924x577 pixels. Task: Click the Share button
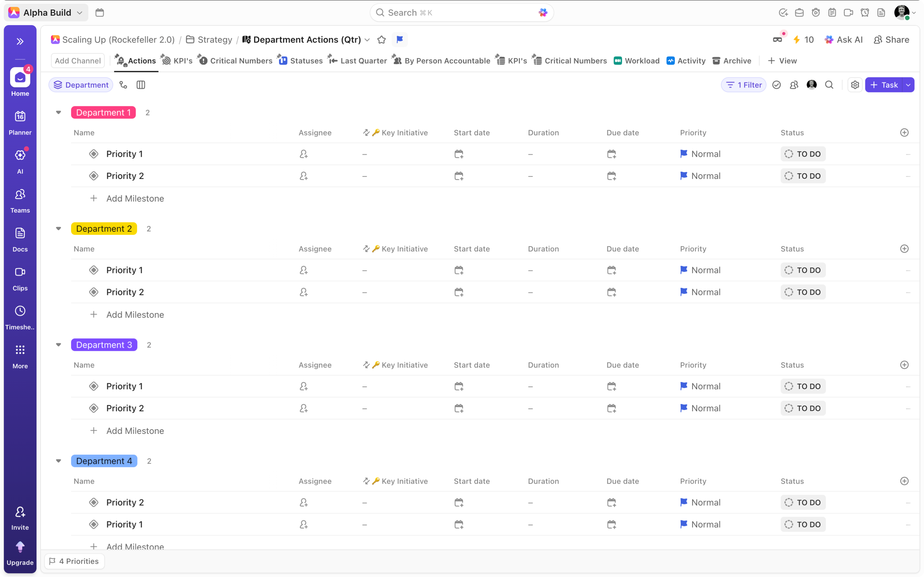[891, 40]
